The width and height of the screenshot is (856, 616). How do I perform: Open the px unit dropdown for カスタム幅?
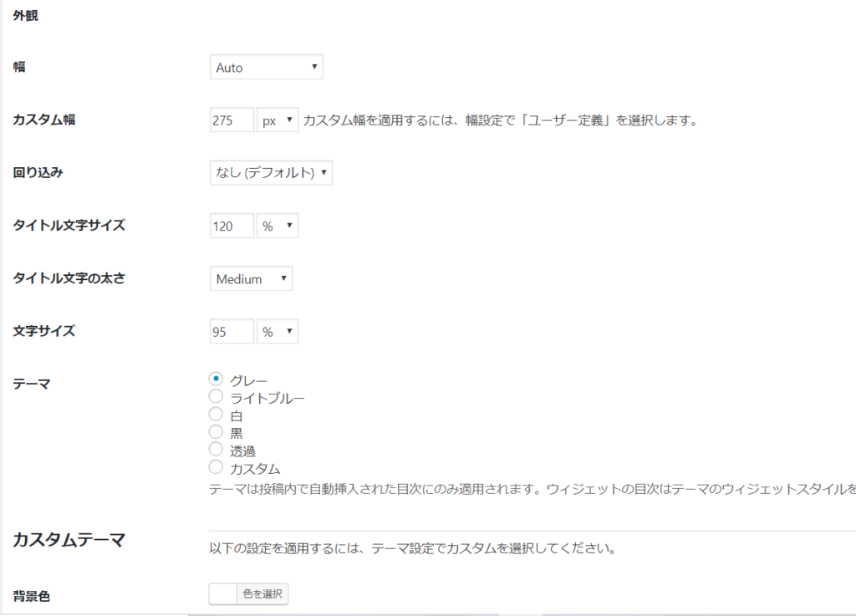278,120
